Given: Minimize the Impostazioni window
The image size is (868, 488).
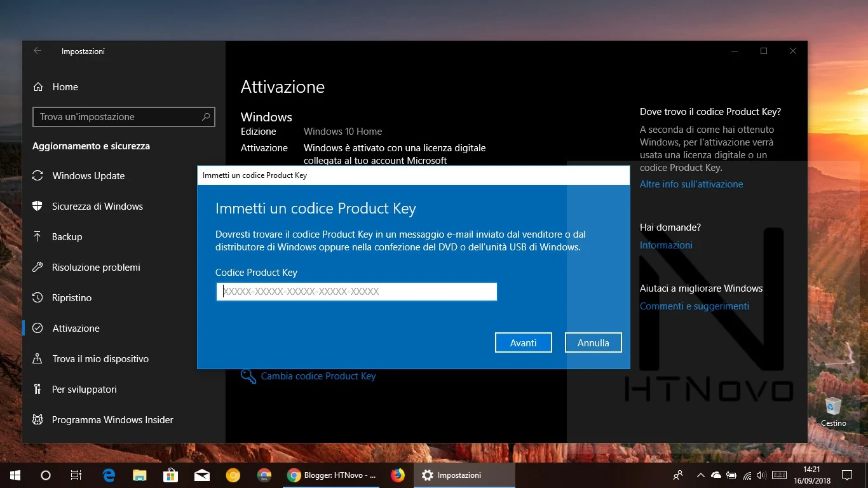Looking at the screenshot, I should coord(735,51).
